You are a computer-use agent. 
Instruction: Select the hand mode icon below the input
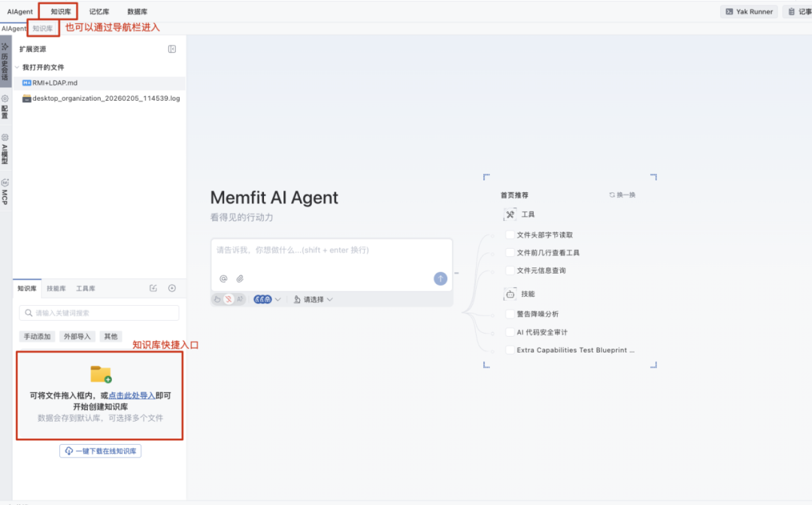point(217,300)
